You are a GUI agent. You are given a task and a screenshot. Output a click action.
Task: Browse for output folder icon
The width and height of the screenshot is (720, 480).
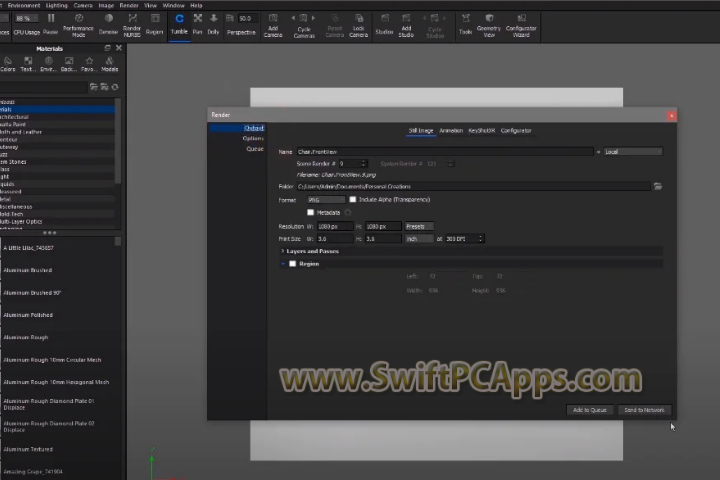[x=658, y=186]
